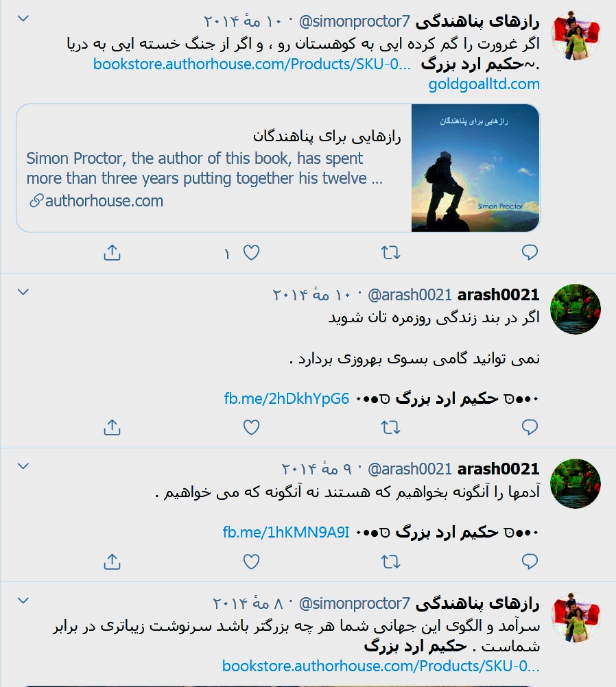Expand options chevron on May 10 arash0021 tweet
The height and width of the screenshot is (687, 616).
point(23,292)
